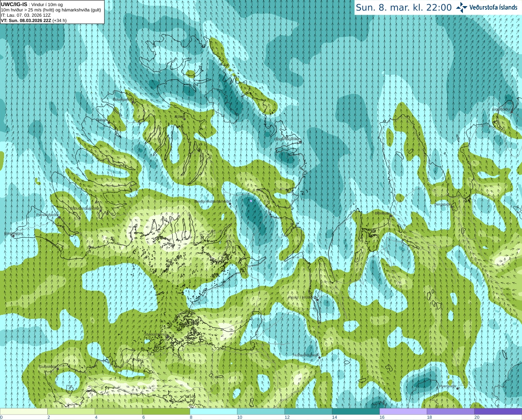Screen dimensions: 522x420
Task: Click the 8–10 m/s light cyan legend swatch
Action: pos(213,411)
